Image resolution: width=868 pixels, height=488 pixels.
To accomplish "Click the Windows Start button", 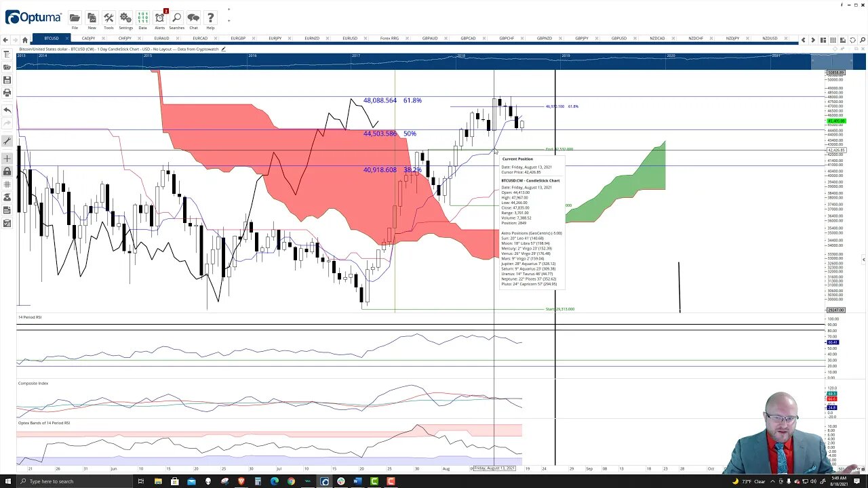I will click(x=7, y=481).
